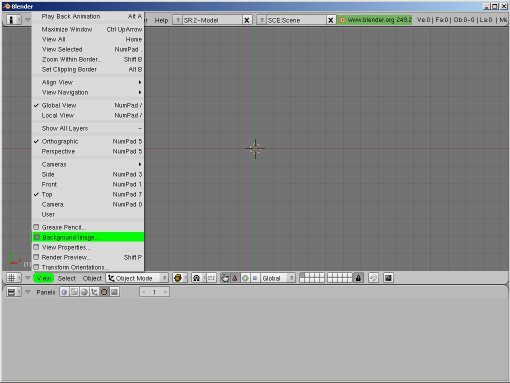The width and height of the screenshot is (510, 383).
Task: Click the render this window icon
Action: pyautogui.click(x=388, y=278)
